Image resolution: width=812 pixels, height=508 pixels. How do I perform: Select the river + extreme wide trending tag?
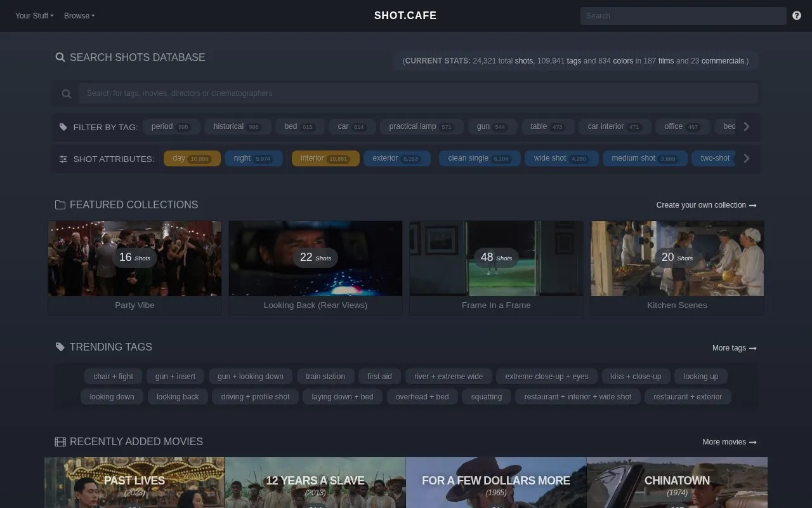click(x=449, y=377)
